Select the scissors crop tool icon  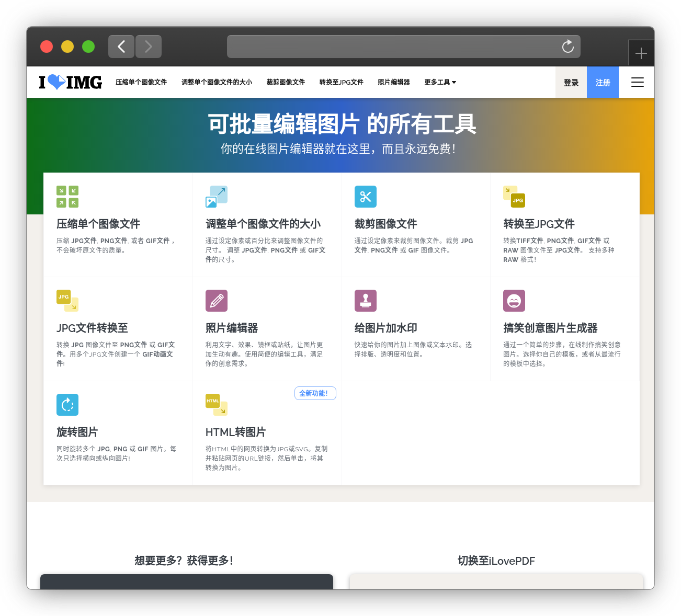(x=365, y=197)
